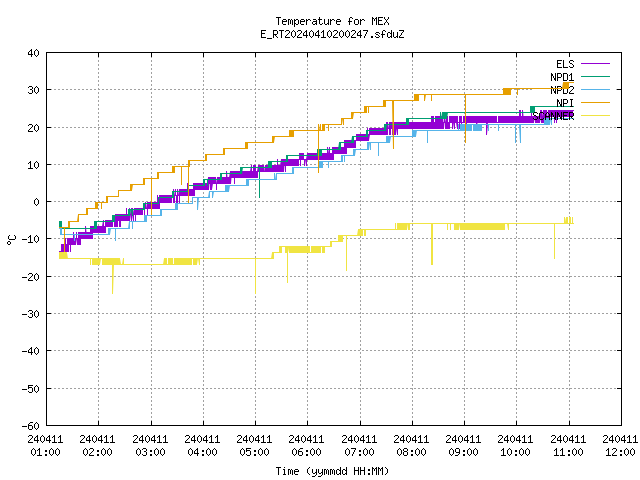Click the x-axis tick label 240411 02:00
640x480 pixels.
(97, 446)
